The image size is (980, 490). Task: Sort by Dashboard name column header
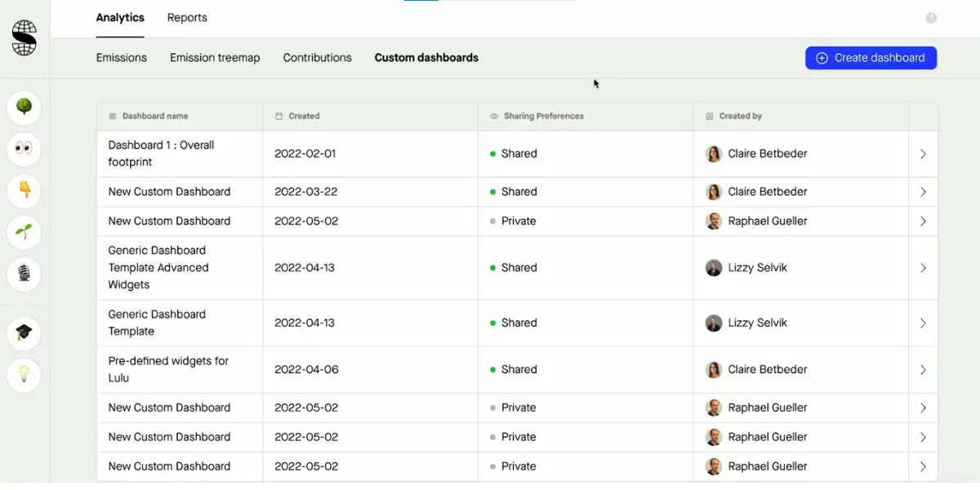click(155, 116)
